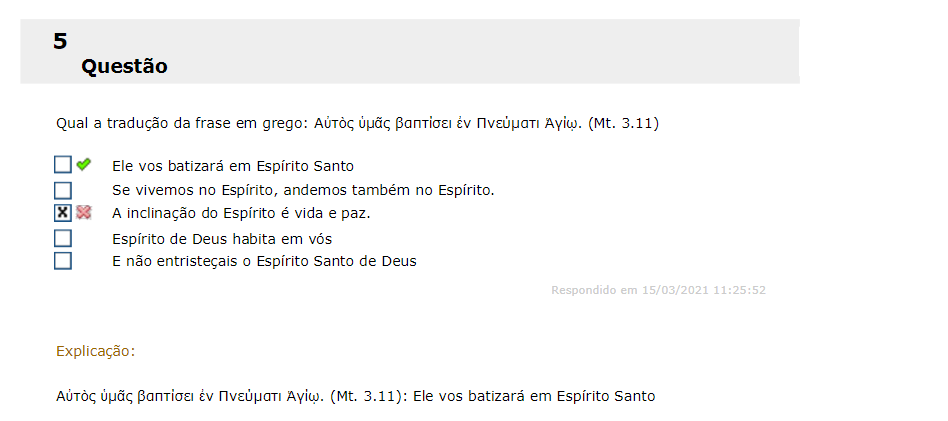Click the label 'Espírito de Deus habita em vós'
948x421 pixels.
click(222, 239)
